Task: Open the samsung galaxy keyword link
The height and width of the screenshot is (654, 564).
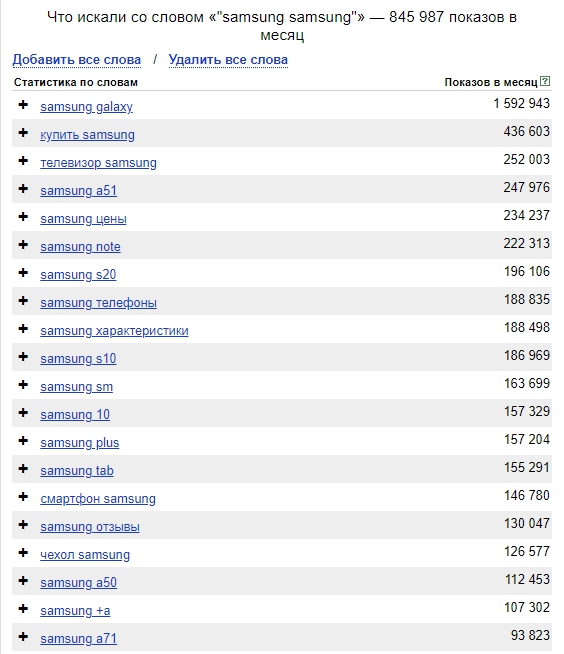Action: tap(86, 107)
